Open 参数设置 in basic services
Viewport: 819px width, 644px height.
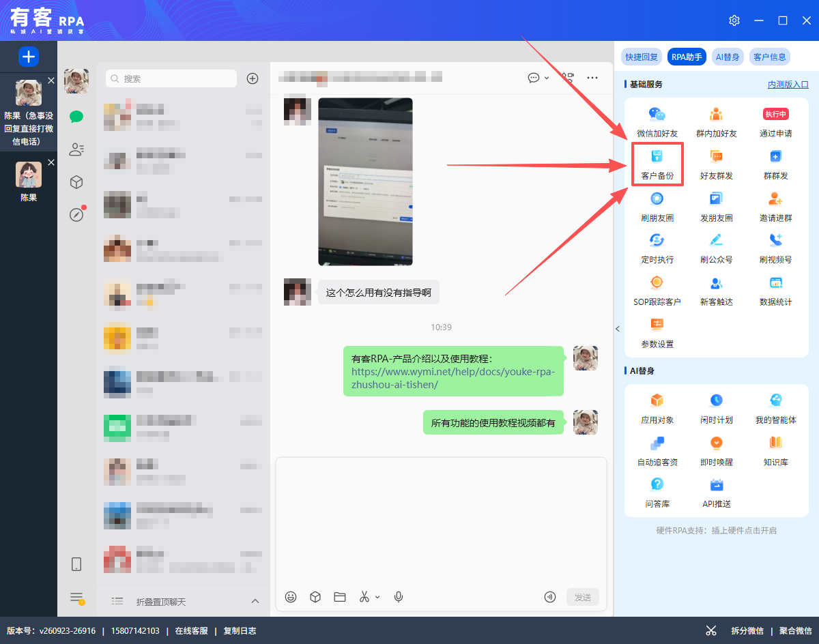point(657,334)
